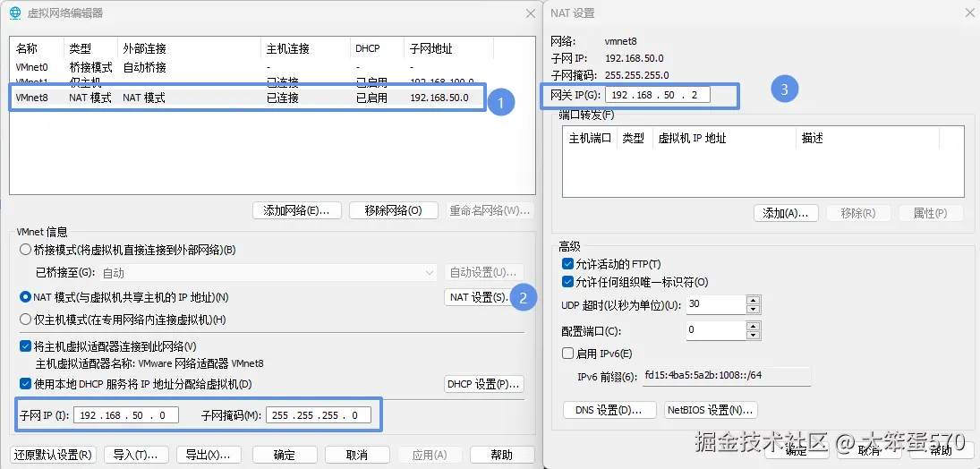Click the 子网掩码 input field
980x469 pixels.
[318, 414]
